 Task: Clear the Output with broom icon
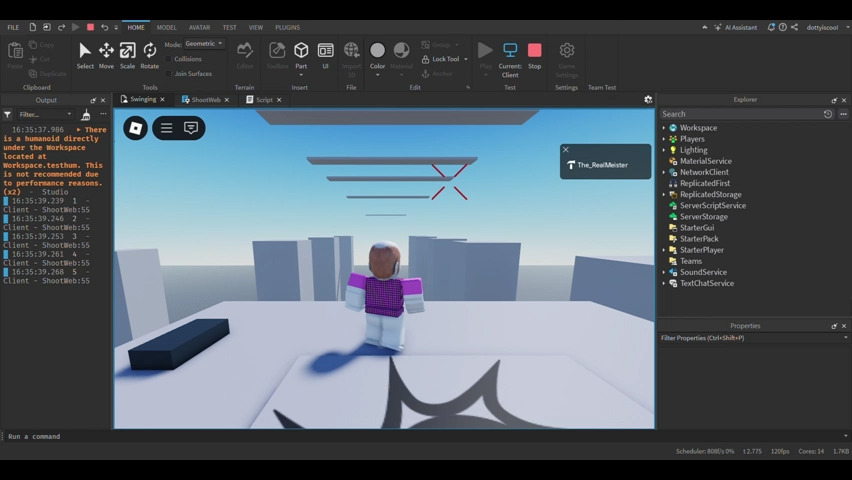86,115
